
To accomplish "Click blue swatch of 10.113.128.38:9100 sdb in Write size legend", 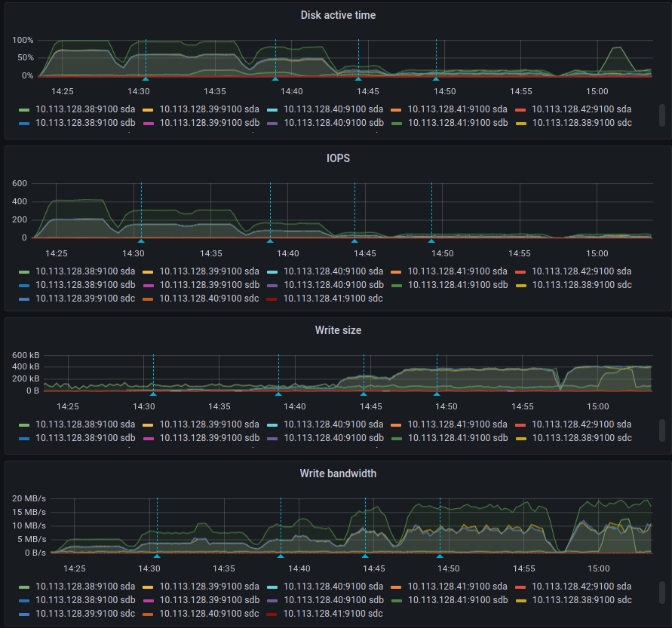I will click(x=24, y=439).
